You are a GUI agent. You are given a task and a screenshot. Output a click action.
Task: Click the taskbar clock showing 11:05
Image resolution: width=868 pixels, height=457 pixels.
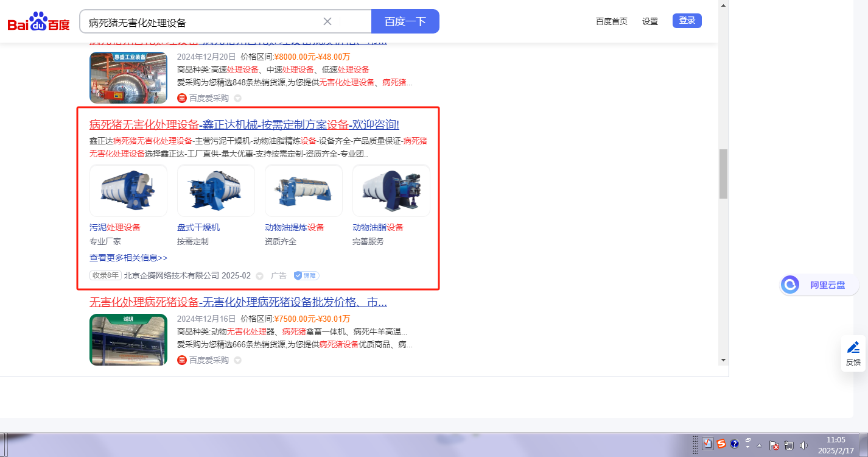pos(836,444)
